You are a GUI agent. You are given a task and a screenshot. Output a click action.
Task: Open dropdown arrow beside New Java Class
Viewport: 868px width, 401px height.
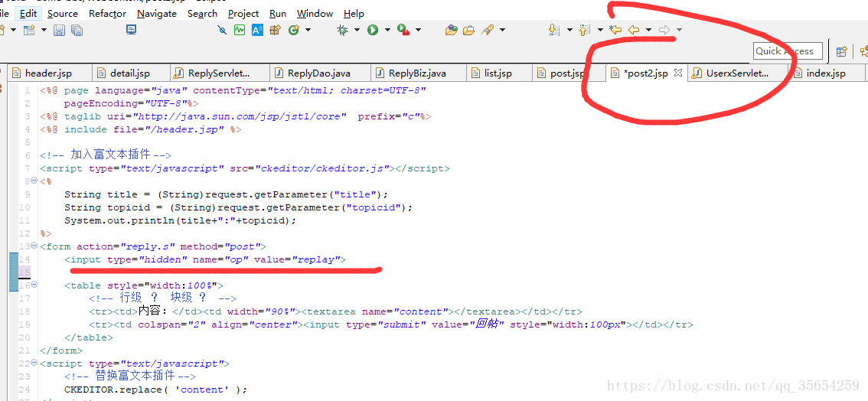tap(308, 30)
